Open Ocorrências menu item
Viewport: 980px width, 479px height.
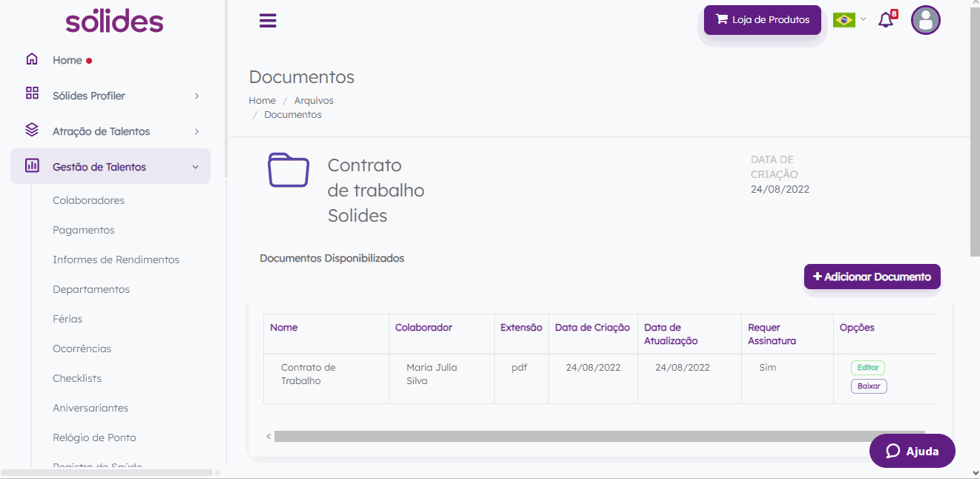click(82, 348)
